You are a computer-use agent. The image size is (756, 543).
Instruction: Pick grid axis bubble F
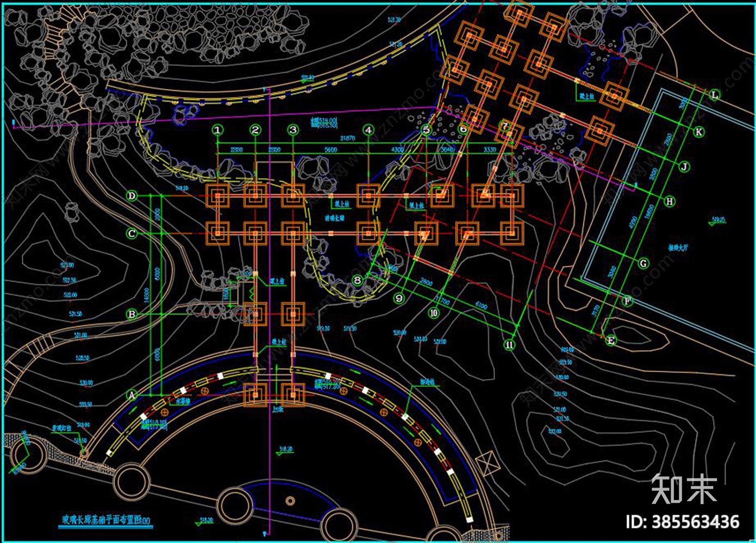point(627,300)
